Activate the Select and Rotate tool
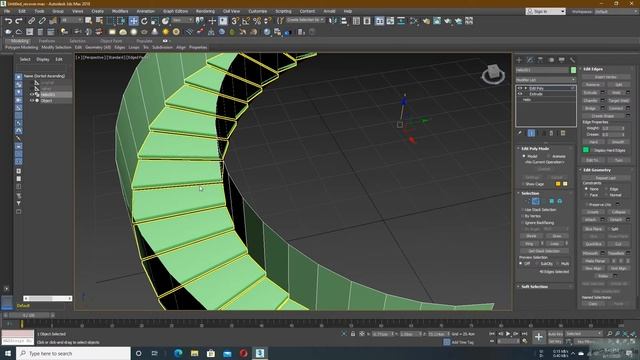640x360 pixels. point(144,21)
